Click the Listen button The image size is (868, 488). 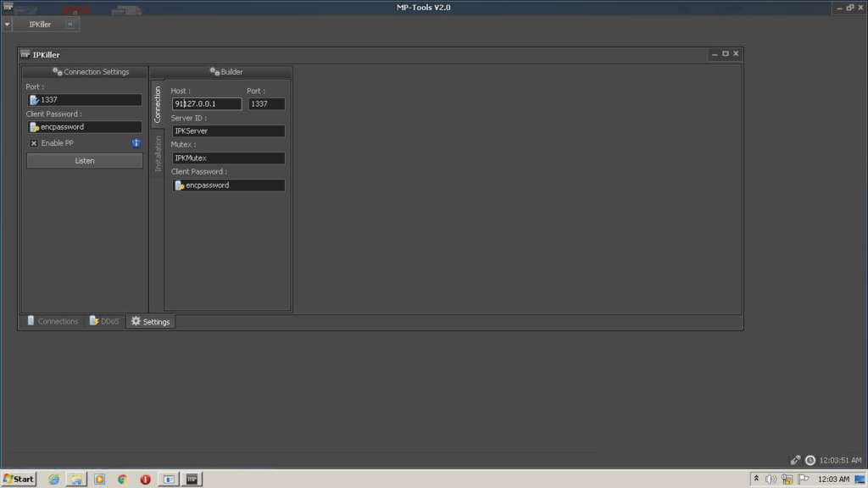(x=85, y=161)
